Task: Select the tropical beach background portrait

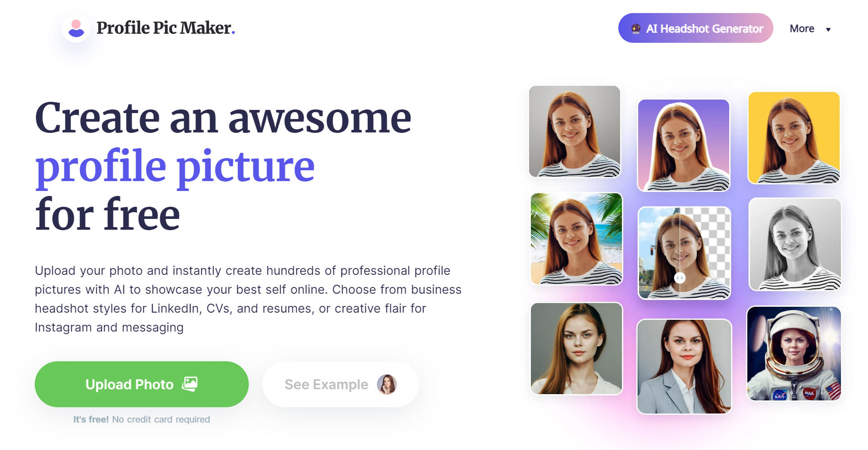Action: pos(576,239)
